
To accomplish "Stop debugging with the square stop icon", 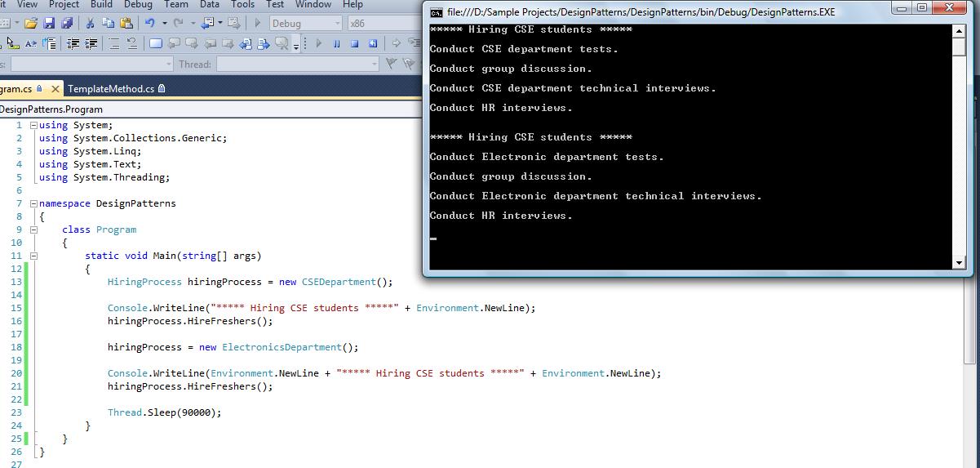I will [354, 43].
